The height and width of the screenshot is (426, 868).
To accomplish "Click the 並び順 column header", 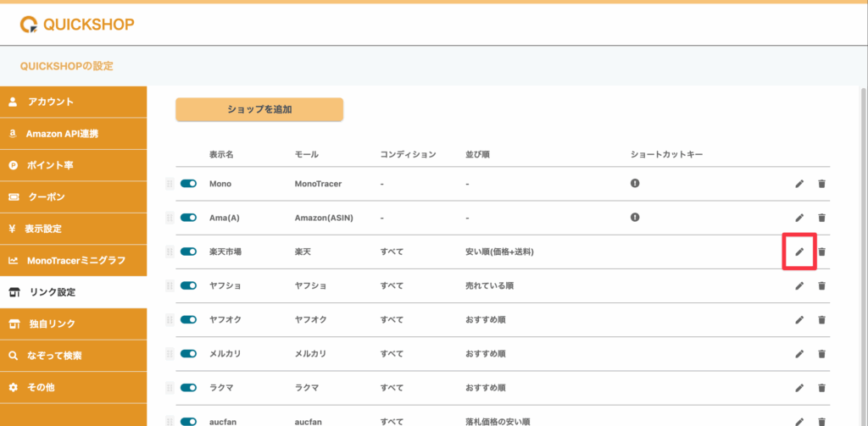I will click(478, 154).
